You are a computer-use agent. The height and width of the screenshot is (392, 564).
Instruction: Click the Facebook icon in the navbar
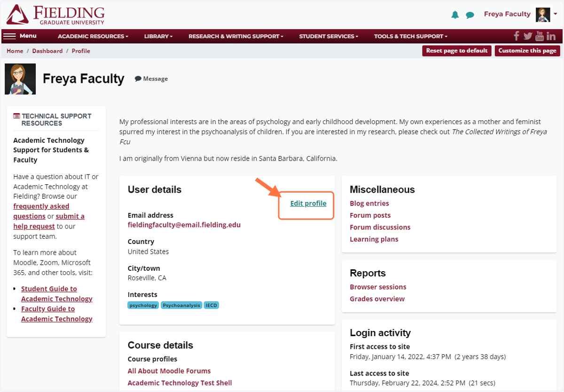(x=517, y=36)
